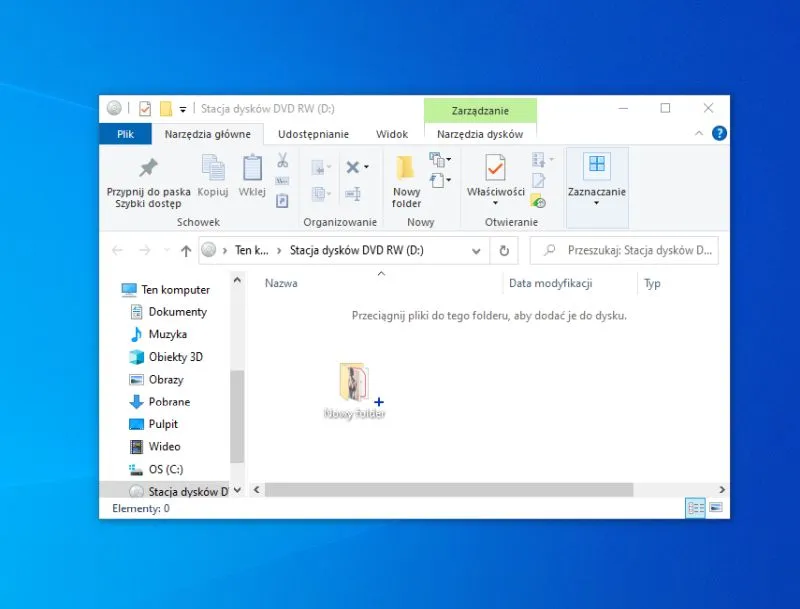Switch to details view in status bar

click(695, 508)
